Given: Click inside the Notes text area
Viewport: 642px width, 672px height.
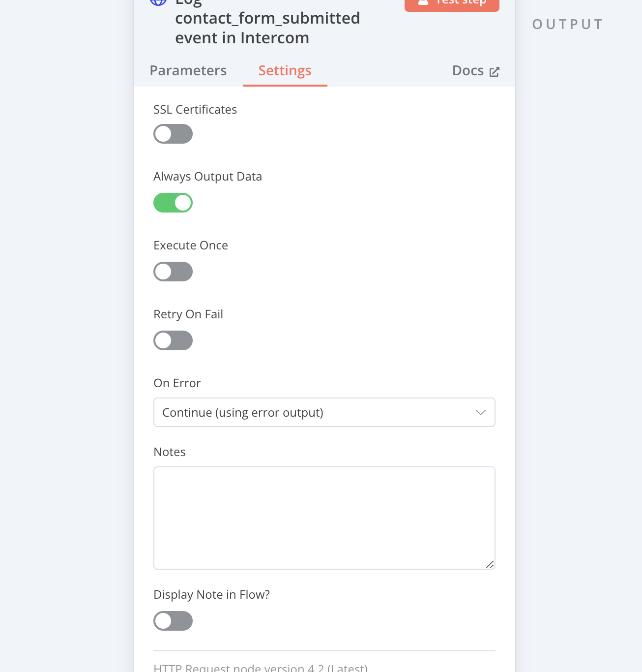Looking at the screenshot, I should [324, 518].
